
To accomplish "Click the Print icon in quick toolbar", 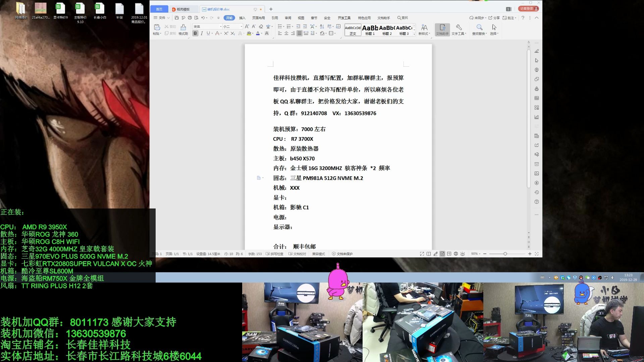I will point(190,18).
